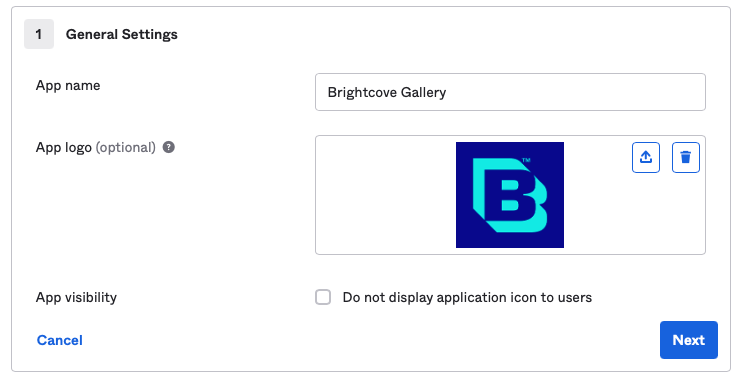Delete the app logo with trash icon
The width and height of the screenshot is (739, 381).
(685, 157)
